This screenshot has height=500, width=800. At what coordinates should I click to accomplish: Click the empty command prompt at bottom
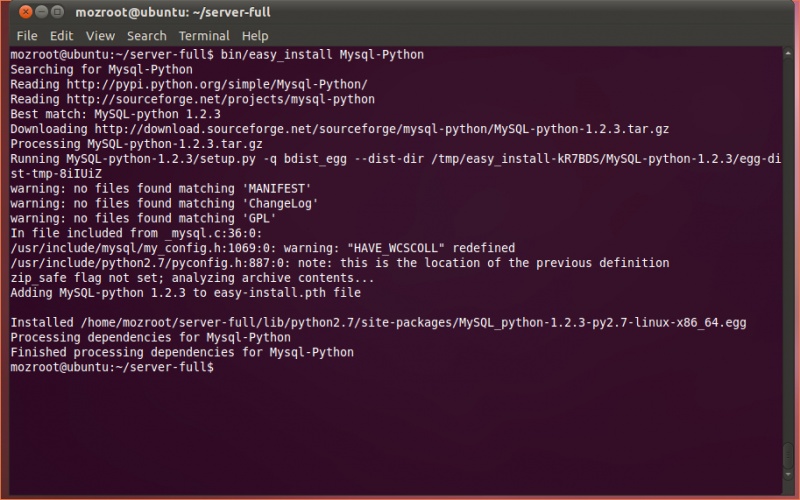coord(112,367)
